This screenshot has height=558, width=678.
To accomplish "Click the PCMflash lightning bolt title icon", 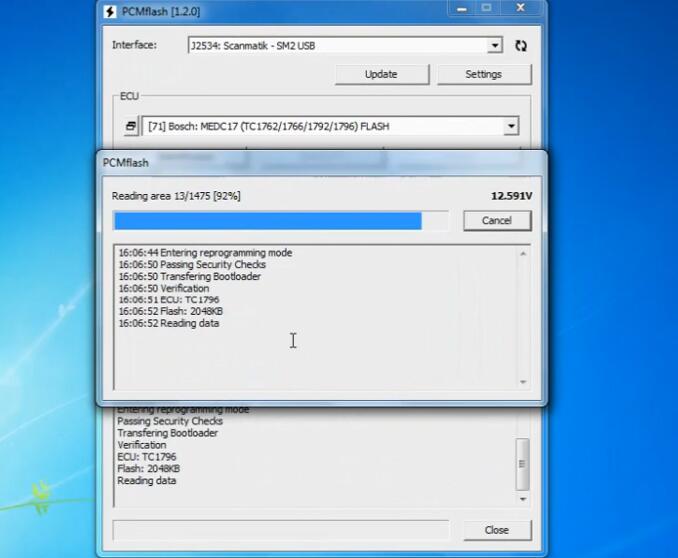I will (x=110, y=11).
